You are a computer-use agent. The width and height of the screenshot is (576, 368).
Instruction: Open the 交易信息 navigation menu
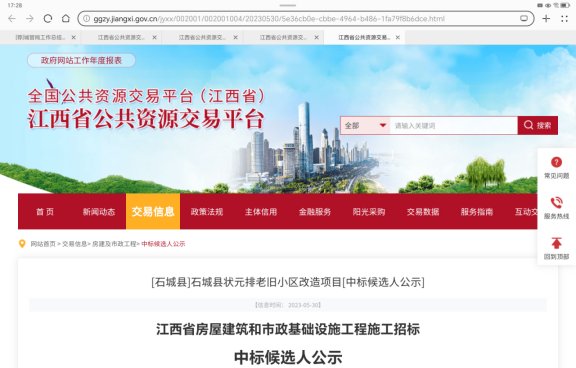click(x=153, y=211)
